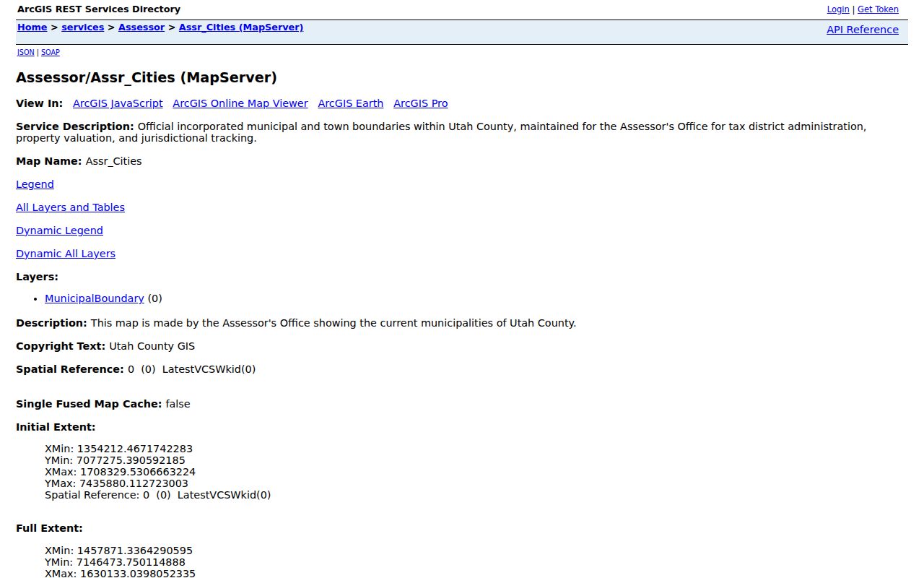
Task: Open the Dynamic All Layers link
Action: (x=66, y=254)
